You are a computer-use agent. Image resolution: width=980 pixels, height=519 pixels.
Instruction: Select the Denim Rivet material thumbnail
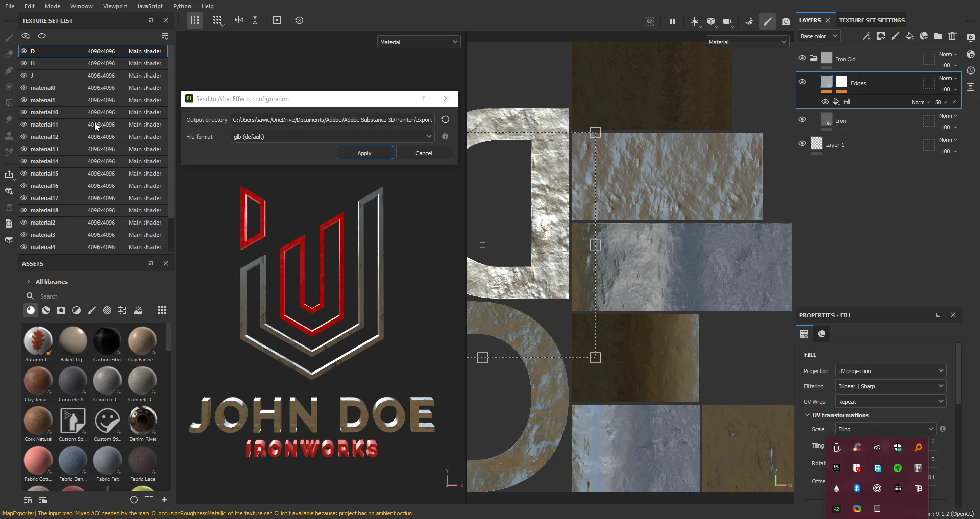pos(142,420)
